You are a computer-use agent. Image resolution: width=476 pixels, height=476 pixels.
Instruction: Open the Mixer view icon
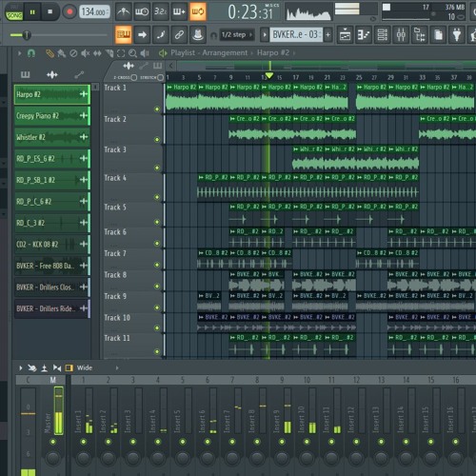pos(401,34)
